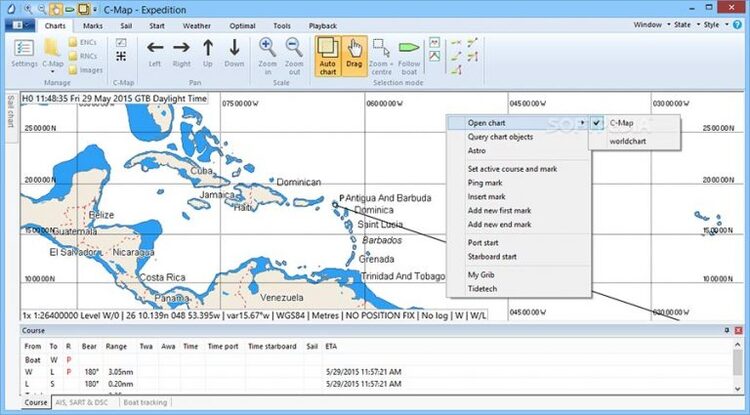Choose Query chart objects from context menu

pos(500,136)
